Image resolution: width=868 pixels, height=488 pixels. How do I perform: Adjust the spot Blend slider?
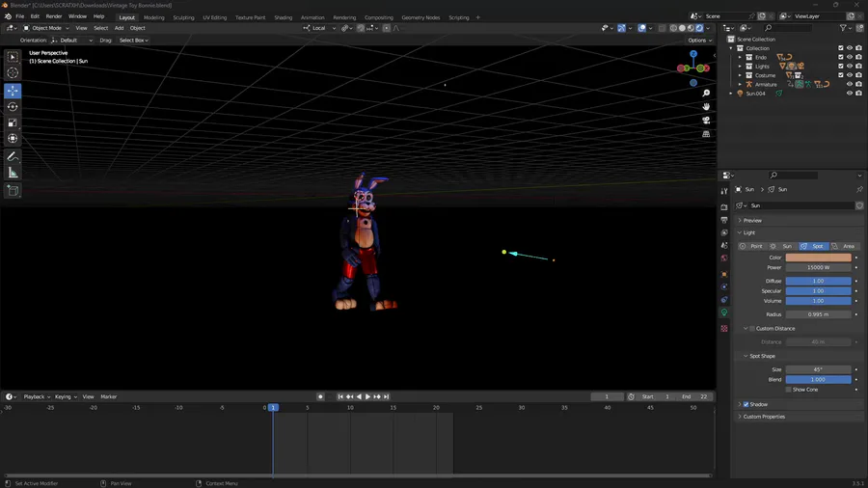click(x=818, y=380)
